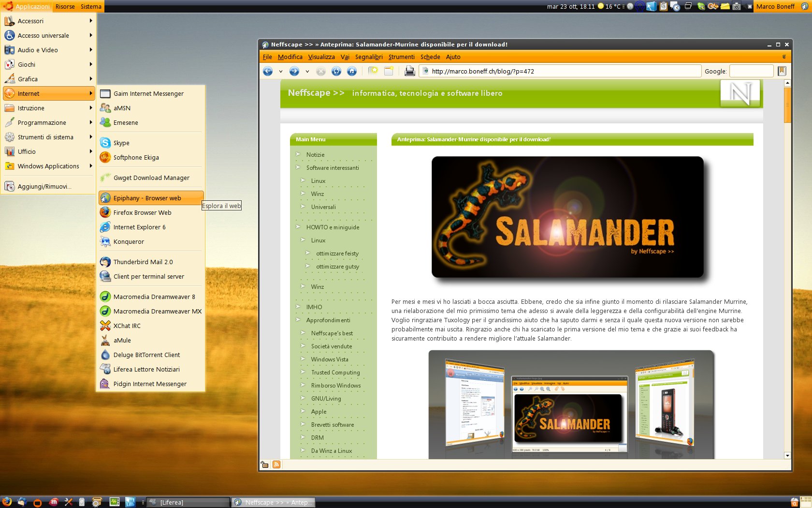Open the HOWTO e miniguide link

(x=333, y=227)
